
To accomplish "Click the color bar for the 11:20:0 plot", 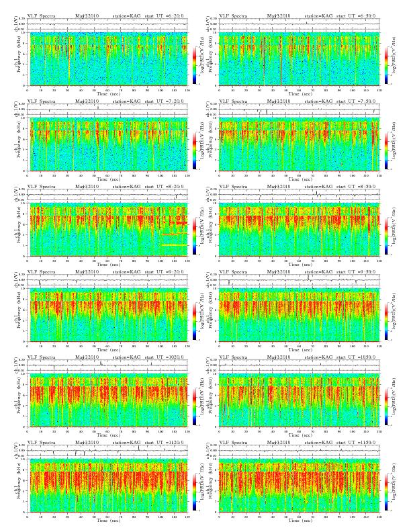I will click(194, 492).
